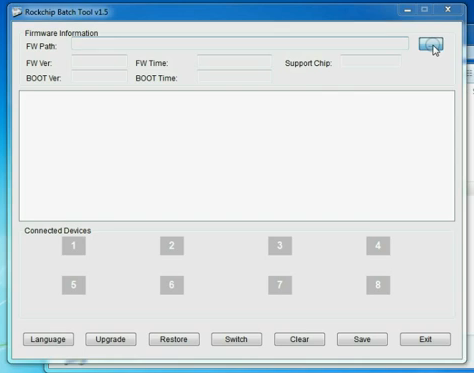Select connected device slot 8
This screenshot has width=474, height=373.
point(378,285)
